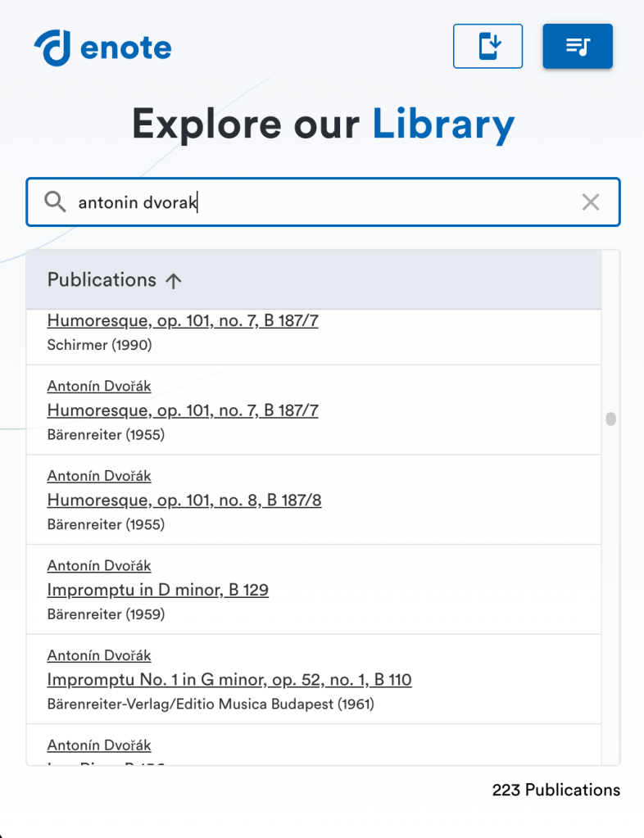Open Humoresque op. 101, no. 7 Bärenreiter

click(183, 410)
